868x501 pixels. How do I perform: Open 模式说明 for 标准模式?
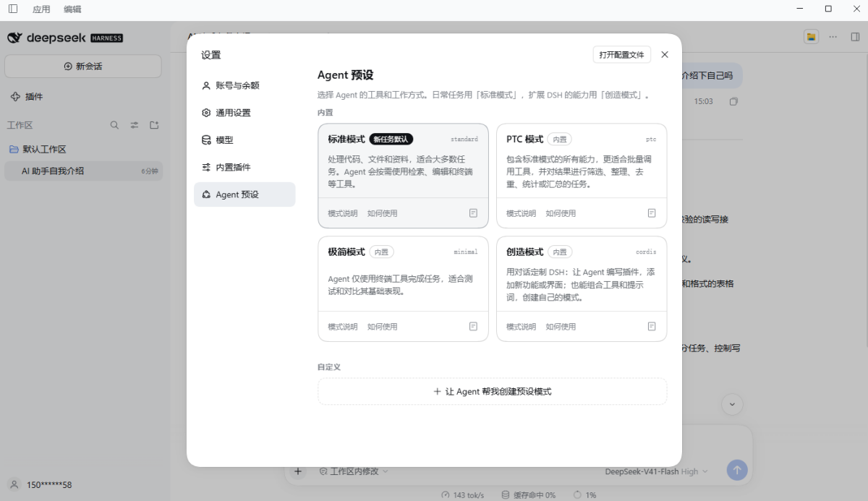(x=343, y=213)
